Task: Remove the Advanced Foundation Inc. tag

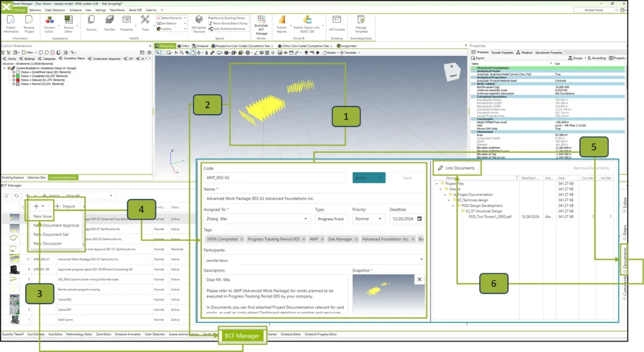Action: point(413,239)
